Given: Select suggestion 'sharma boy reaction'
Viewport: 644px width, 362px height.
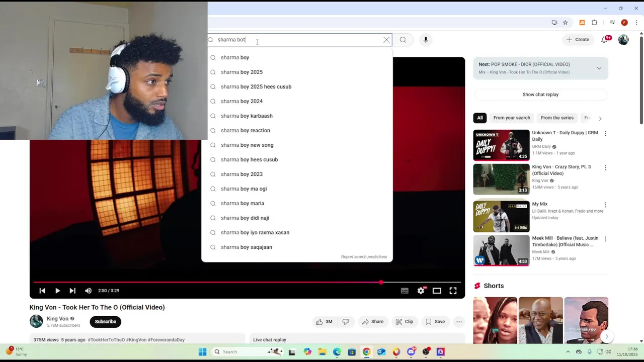Looking at the screenshot, I should 297,130.
